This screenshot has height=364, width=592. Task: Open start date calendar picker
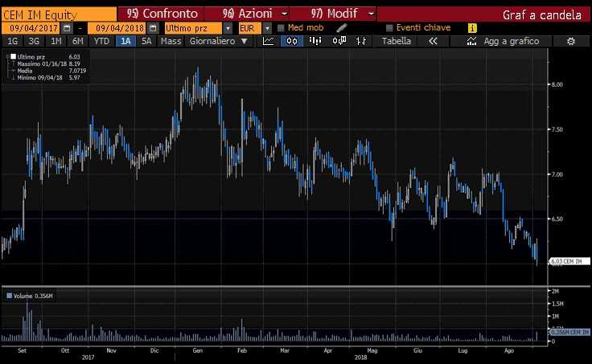tap(68, 28)
